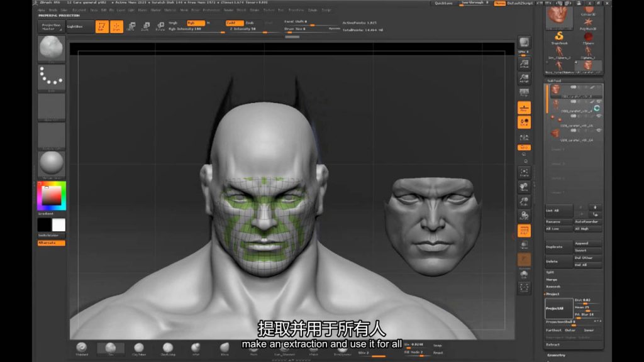Toggle Persp perspective view
This screenshot has height=362, width=644.
click(524, 93)
